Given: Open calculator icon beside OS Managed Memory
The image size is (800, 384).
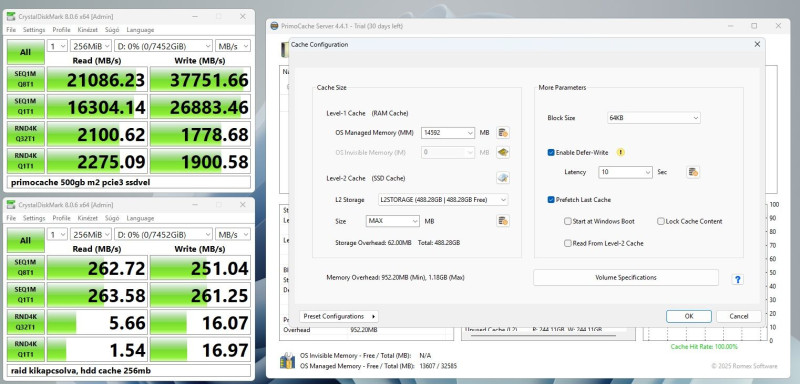Looking at the screenshot, I should (x=503, y=133).
